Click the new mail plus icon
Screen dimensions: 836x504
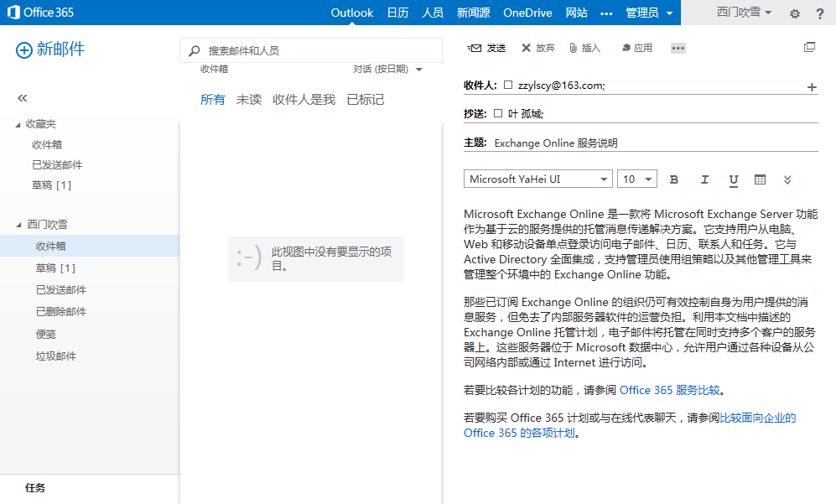click(x=24, y=50)
